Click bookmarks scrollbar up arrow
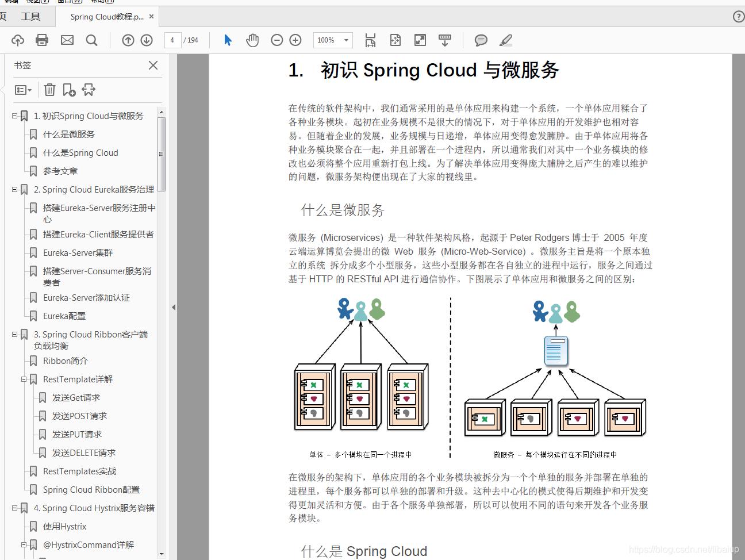This screenshot has height=560, width=745. (x=161, y=112)
